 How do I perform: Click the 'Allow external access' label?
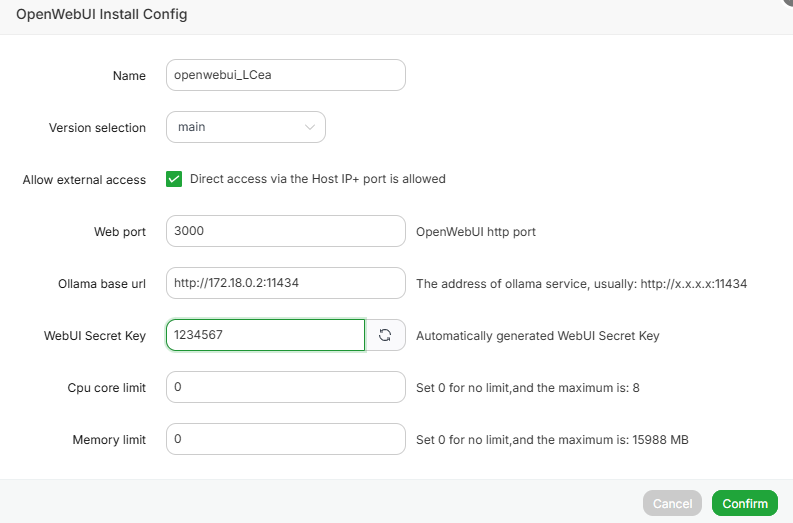[84, 180]
